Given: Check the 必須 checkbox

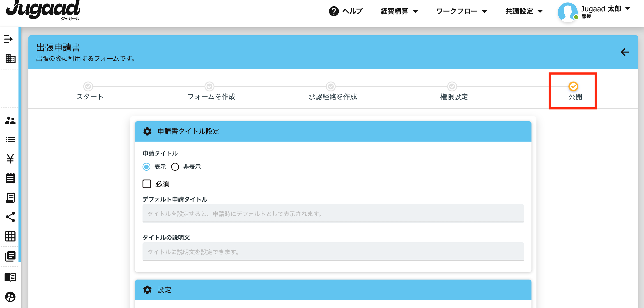Looking at the screenshot, I should click(x=147, y=184).
